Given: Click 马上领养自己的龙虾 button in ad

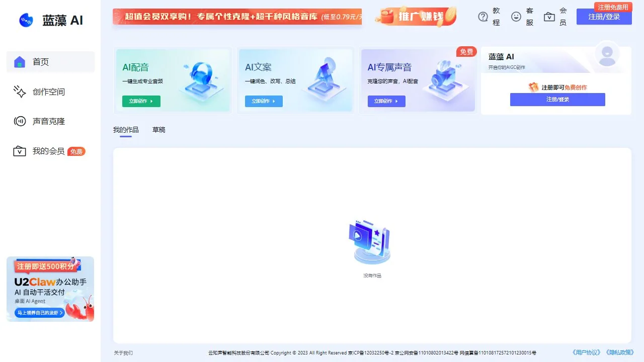Looking at the screenshot, I should click(40, 313).
